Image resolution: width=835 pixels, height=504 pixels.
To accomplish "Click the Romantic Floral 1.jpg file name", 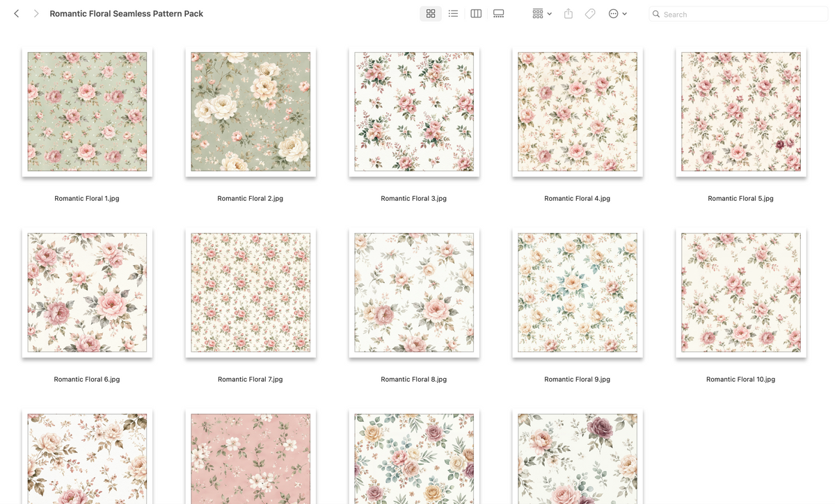I will pos(87,199).
